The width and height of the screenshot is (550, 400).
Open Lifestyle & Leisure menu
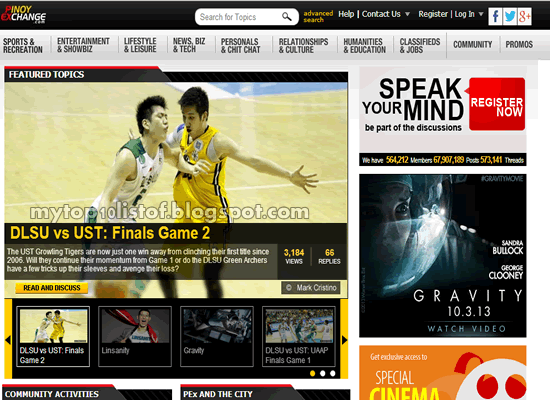(140, 45)
